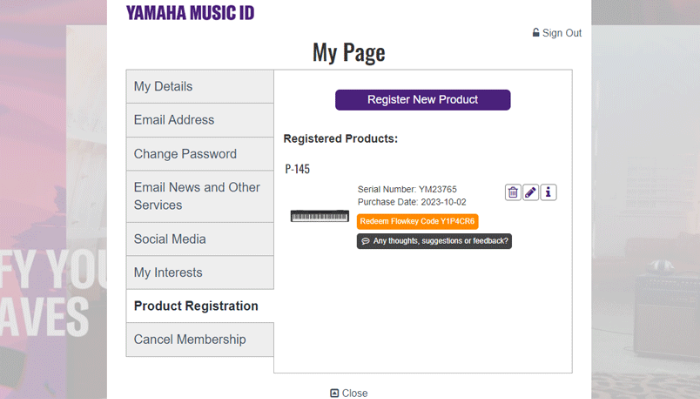Click the Close icon at the bottom
The height and width of the screenshot is (399, 700).
334,393
